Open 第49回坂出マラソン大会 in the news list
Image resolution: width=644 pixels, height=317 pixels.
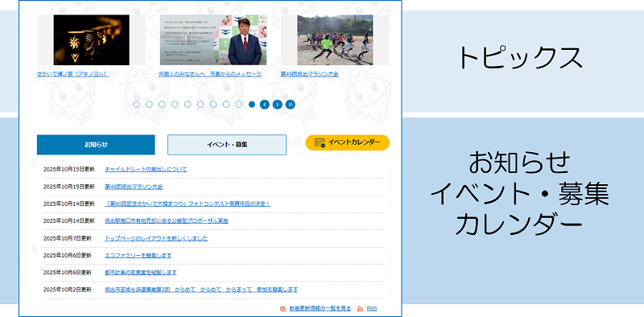pyautogui.click(x=134, y=187)
